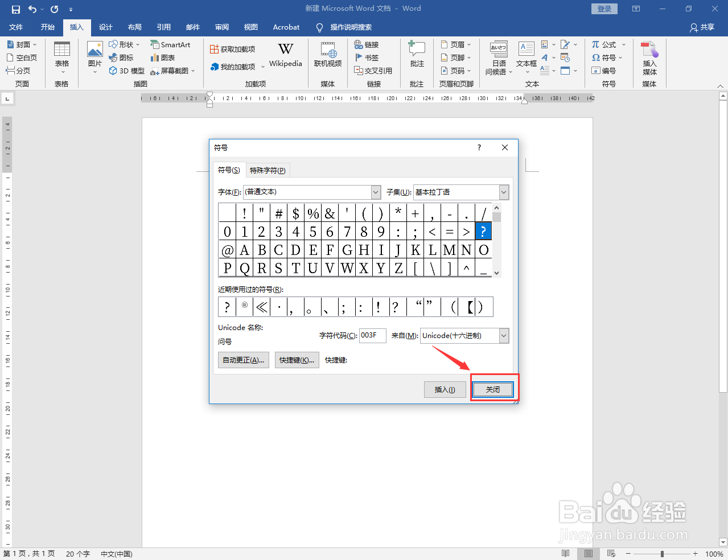
Task: Select the selected ? symbol cell in grid
Action: pos(483,231)
